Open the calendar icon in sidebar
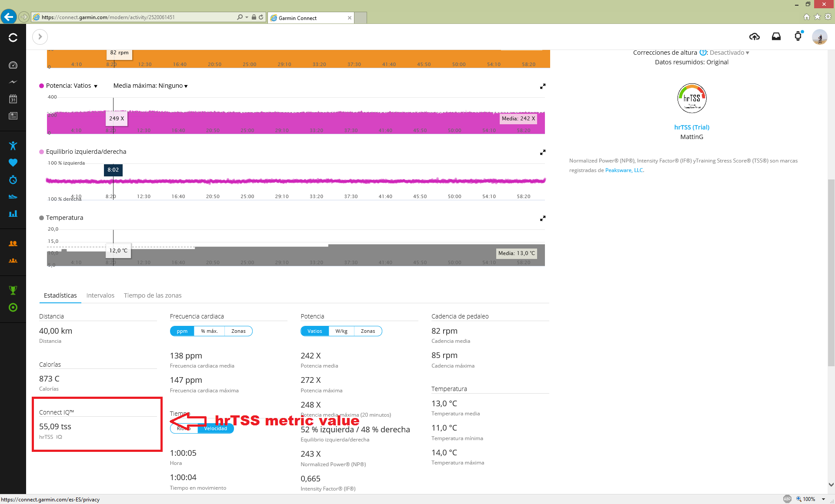835x504 pixels. [x=13, y=99]
